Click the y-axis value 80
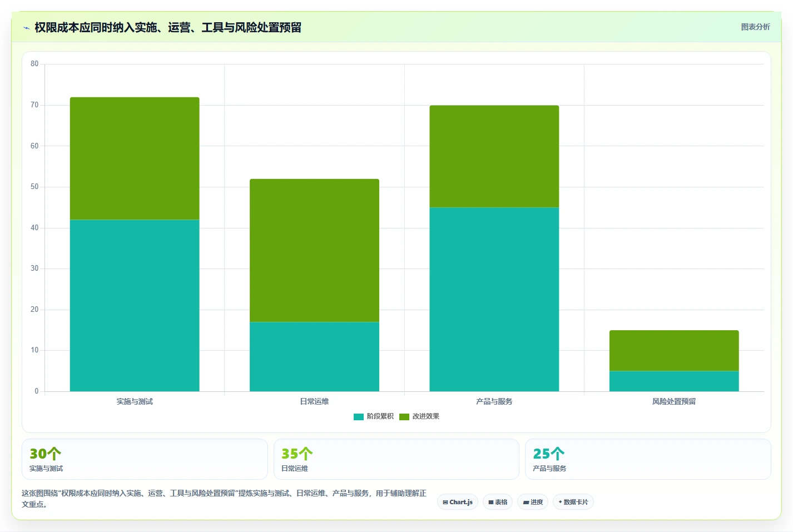The height and width of the screenshot is (532, 793). point(34,64)
